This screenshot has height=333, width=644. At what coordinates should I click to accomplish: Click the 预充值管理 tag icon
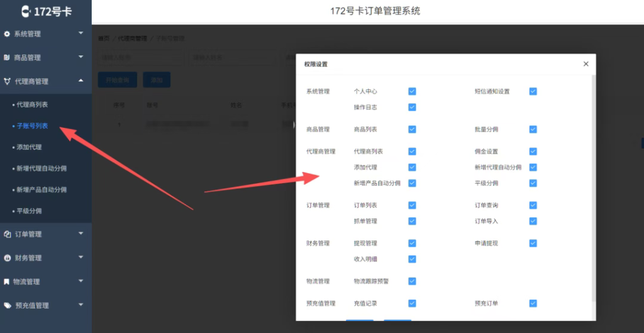[8, 305]
